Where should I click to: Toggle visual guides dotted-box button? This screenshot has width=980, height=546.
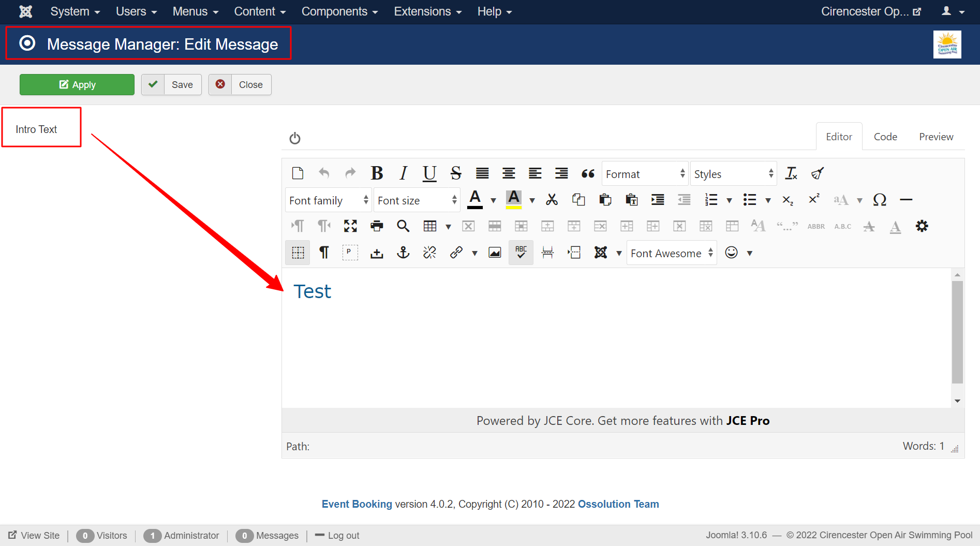(298, 253)
